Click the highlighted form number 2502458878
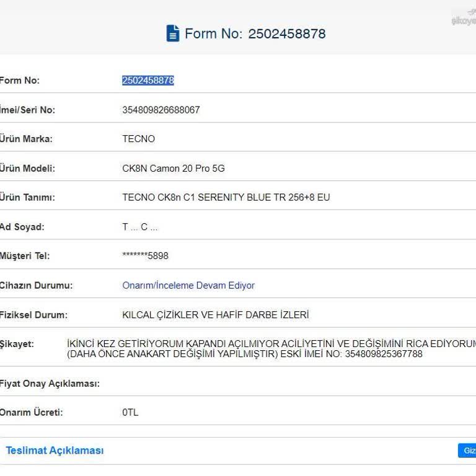 (x=148, y=81)
